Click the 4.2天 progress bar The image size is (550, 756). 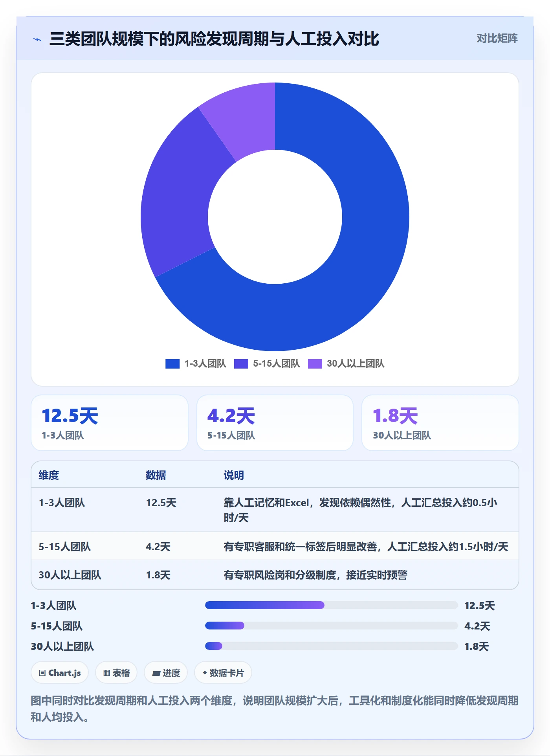pyautogui.click(x=332, y=626)
